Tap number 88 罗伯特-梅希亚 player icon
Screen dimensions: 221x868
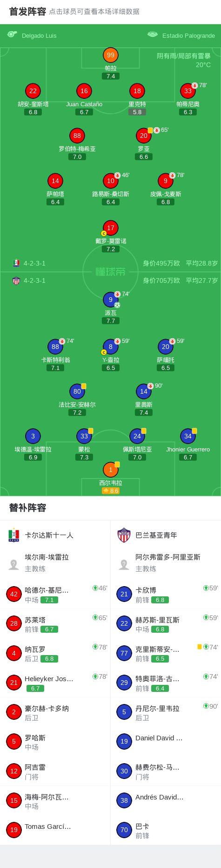coord(77,136)
